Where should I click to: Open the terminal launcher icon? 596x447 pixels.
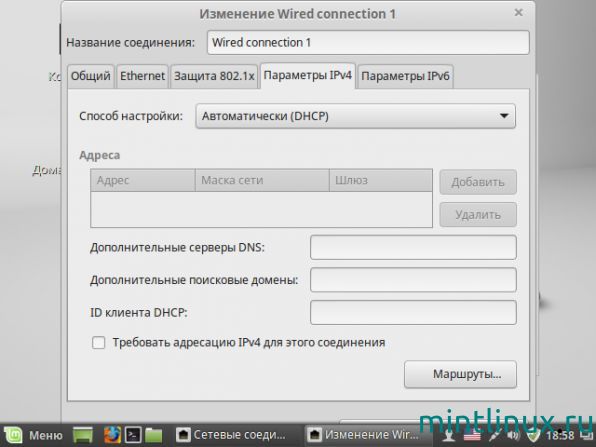point(133,435)
